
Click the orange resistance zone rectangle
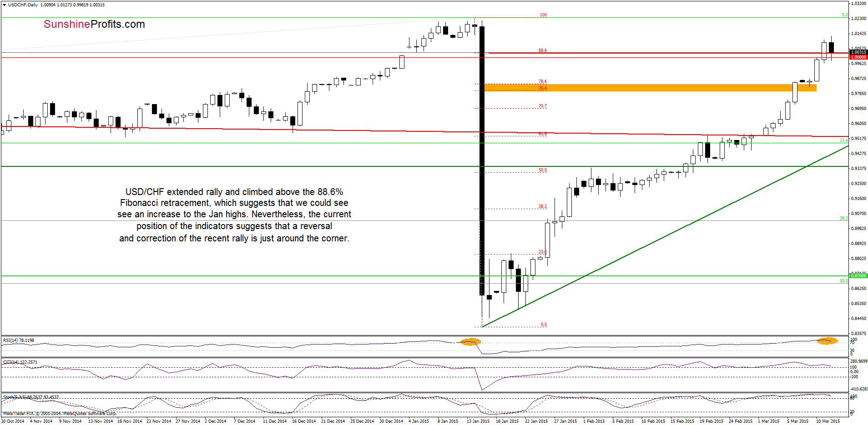[x=650, y=87]
